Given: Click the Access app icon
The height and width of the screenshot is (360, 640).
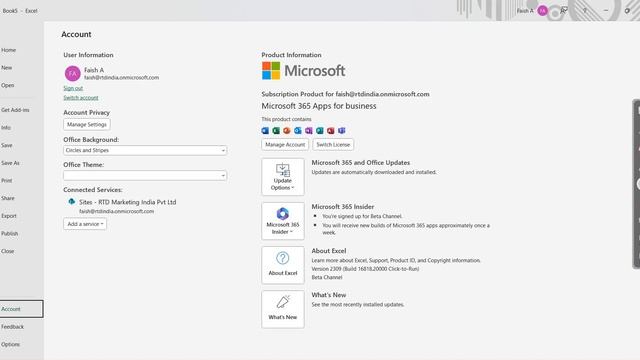Looking at the screenshot, I should [x=331, y=131].
